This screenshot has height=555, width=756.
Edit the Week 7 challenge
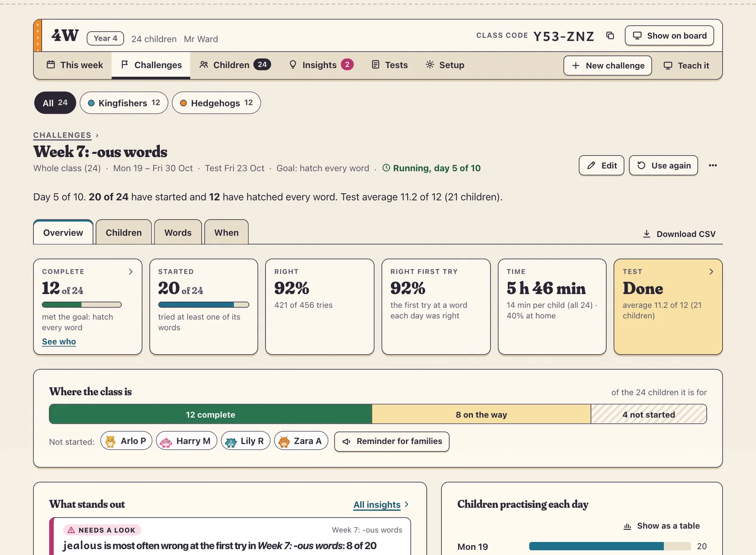[601, 166]
